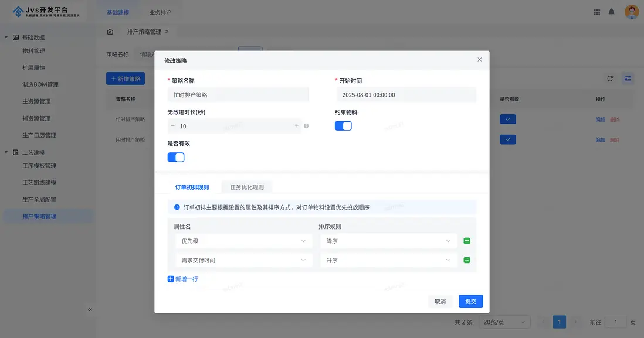This screenshot has width=644, height=338.
Task: Click the refresh table icon
Action: (610, 78)
